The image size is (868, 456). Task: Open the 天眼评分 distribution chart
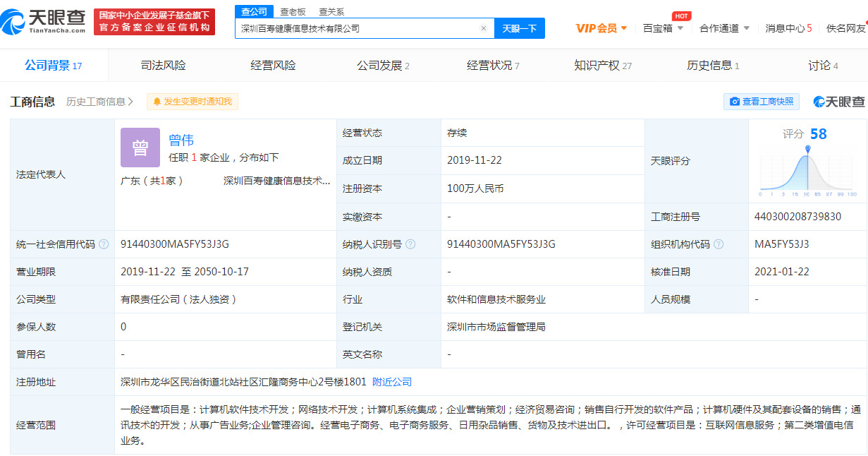click(807, 172)
